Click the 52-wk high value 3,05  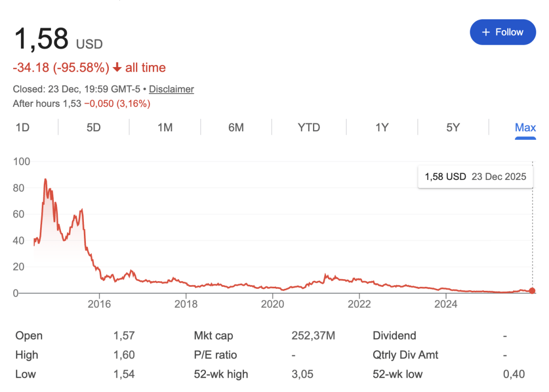click(x=302, y=374)
